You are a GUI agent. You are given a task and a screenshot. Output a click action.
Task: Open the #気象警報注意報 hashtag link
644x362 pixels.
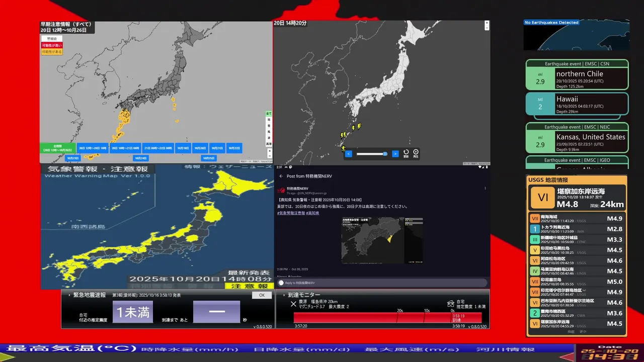click(x=291, y=213)
